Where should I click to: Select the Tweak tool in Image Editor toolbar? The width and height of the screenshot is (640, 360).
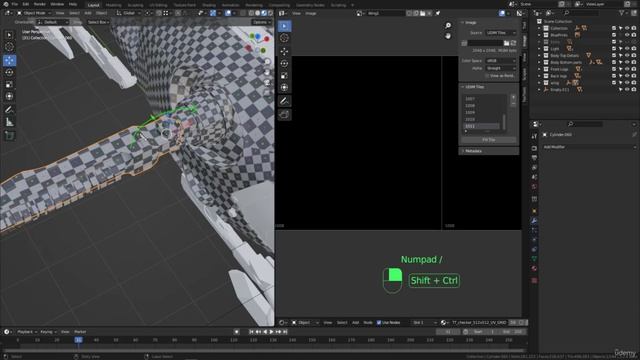pyautogui.click(x=284, y=26)
